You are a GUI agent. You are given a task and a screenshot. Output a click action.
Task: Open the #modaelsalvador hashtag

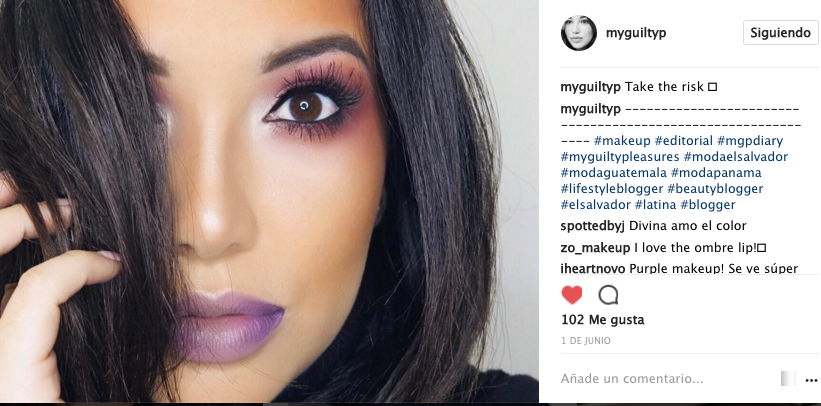736,157
